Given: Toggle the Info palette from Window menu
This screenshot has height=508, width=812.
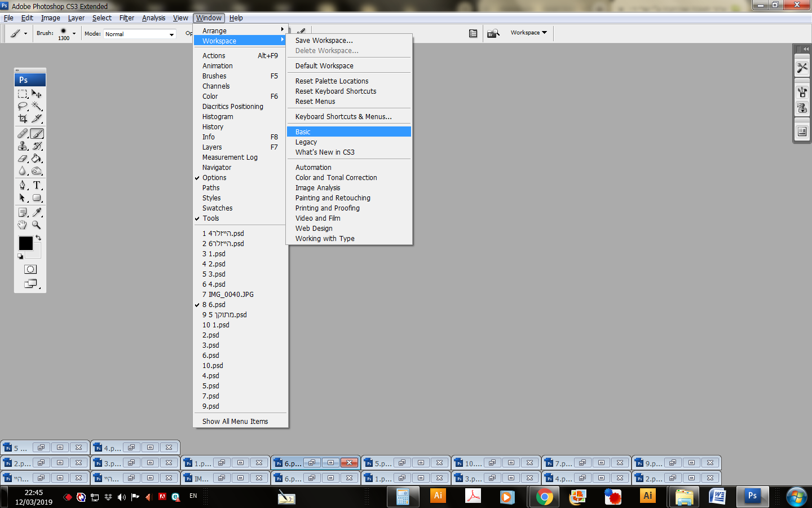Looking at the screenshot, I should 241,137.
